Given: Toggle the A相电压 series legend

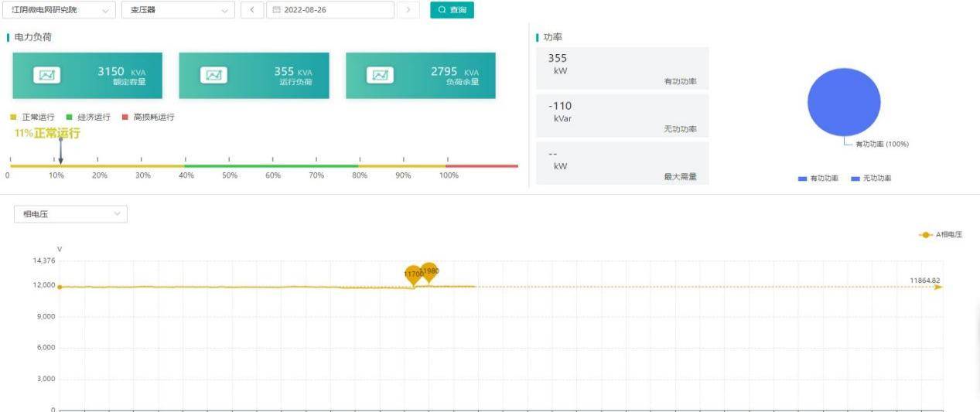Looking at the screenshot, I should click(941, 234).
